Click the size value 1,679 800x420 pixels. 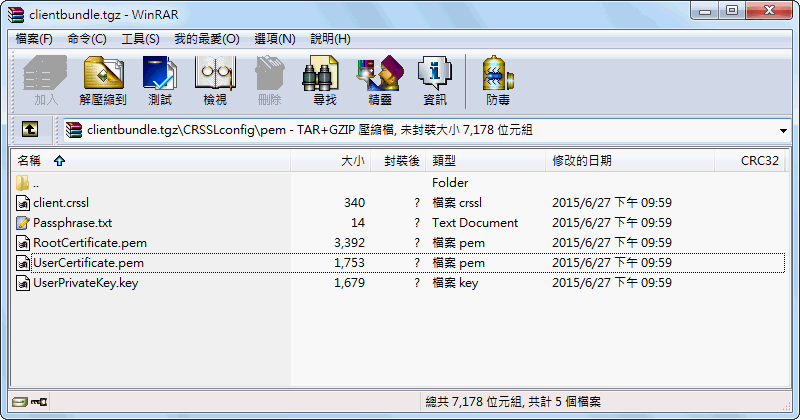click(x=349, y=283)
